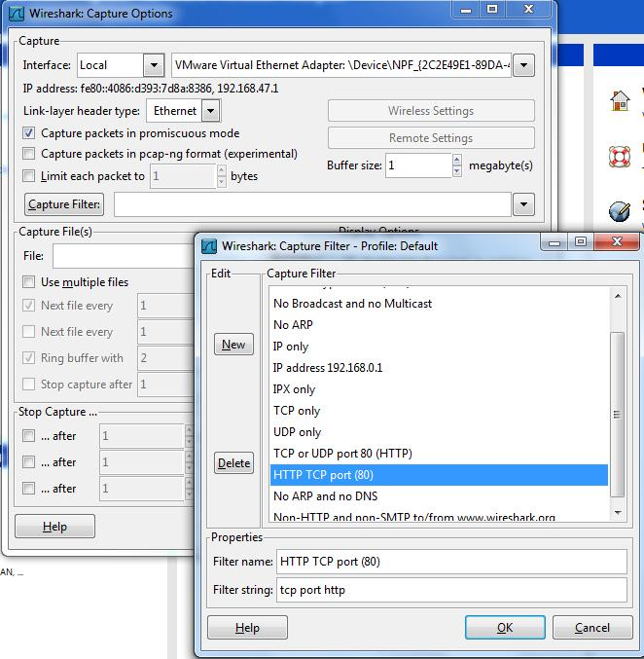Viewport: 644px width, 659px height.
Task: Click the Wireshark icon in Capture Filter title bar
Action: click(x=209, y=246)
